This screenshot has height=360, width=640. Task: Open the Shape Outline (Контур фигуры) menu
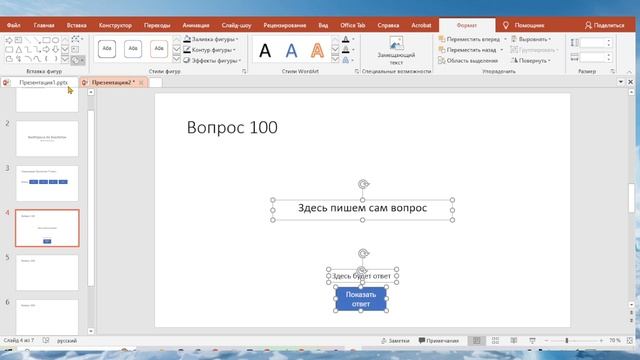click(209, 50)
